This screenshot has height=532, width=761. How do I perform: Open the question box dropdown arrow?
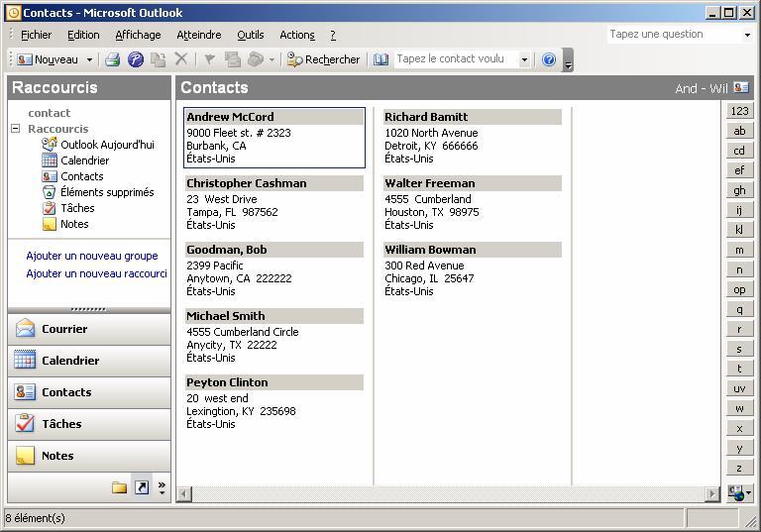[x=747, y=35]
